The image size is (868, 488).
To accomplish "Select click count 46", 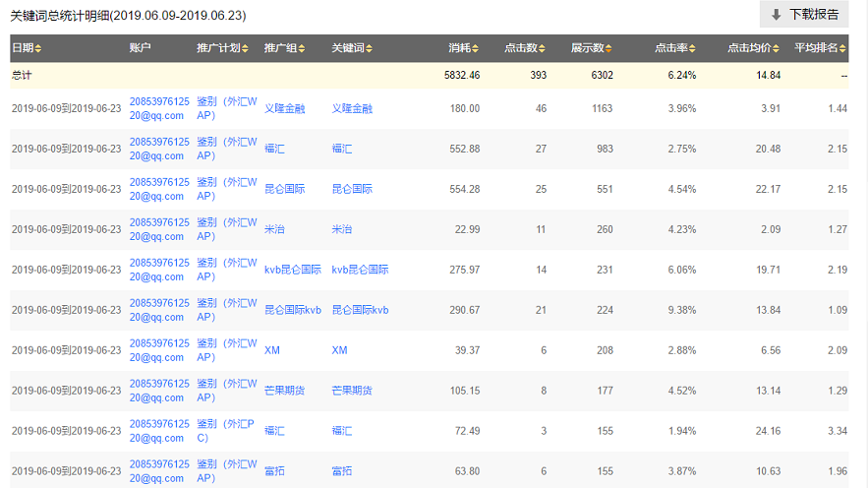I will tap(542, 108).
